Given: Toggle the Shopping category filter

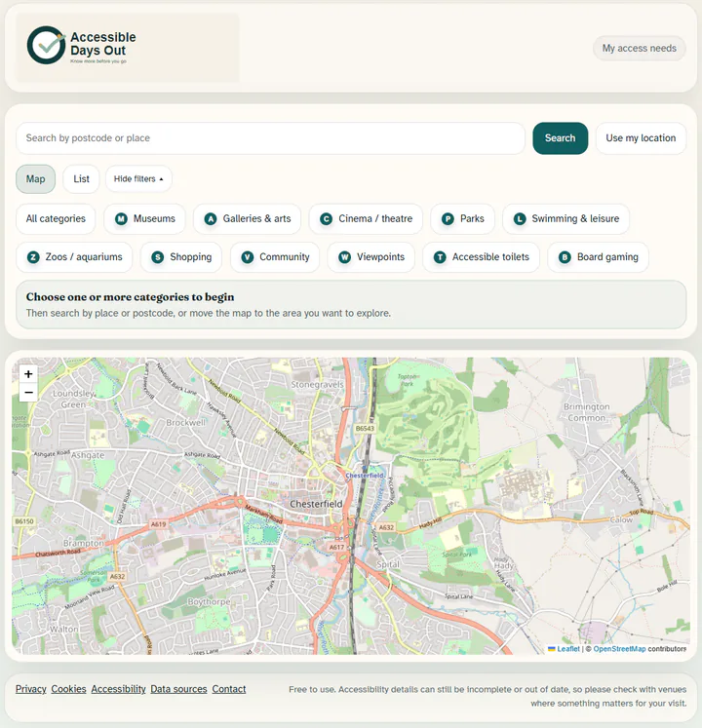Looking at the screenshot, I should click(181, 257).
